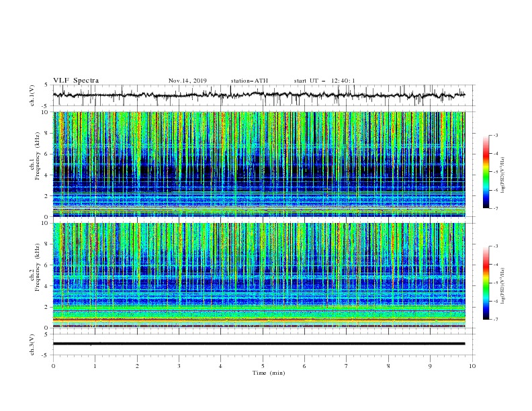Click the "1" minute tick on time axis
This screenshot has width=532, height=411.
tap(95, 366)
